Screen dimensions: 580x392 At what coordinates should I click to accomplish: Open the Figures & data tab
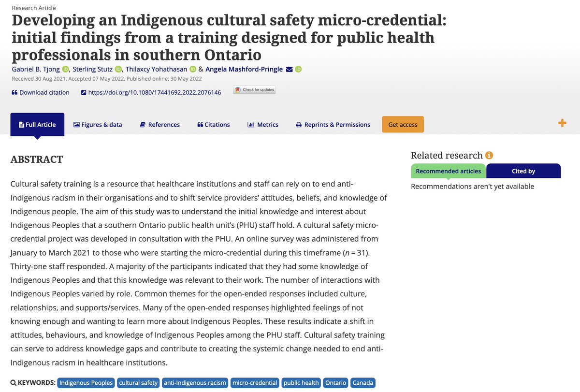[98, 125]
